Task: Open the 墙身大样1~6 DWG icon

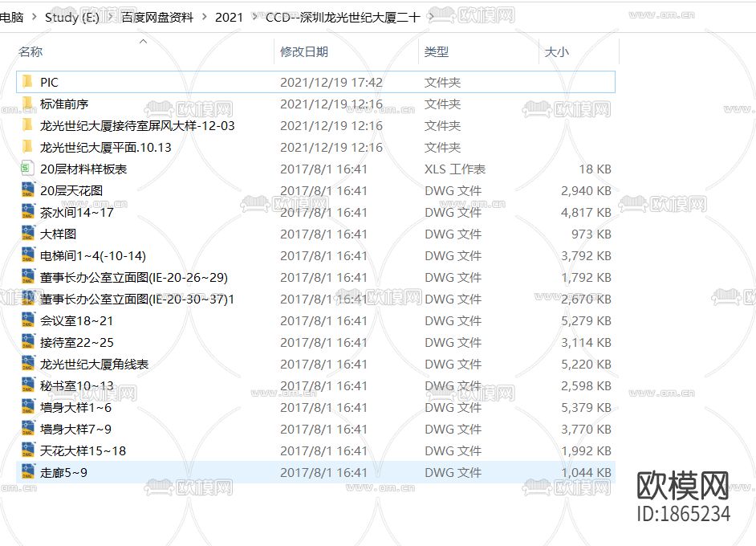Action: pyautogui.click(x=26, y=407)
